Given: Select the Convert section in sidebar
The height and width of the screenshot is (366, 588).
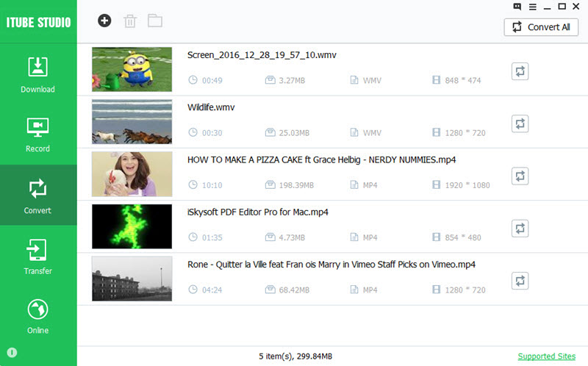Looking at the screenshot, I should (x=38, y=195).
